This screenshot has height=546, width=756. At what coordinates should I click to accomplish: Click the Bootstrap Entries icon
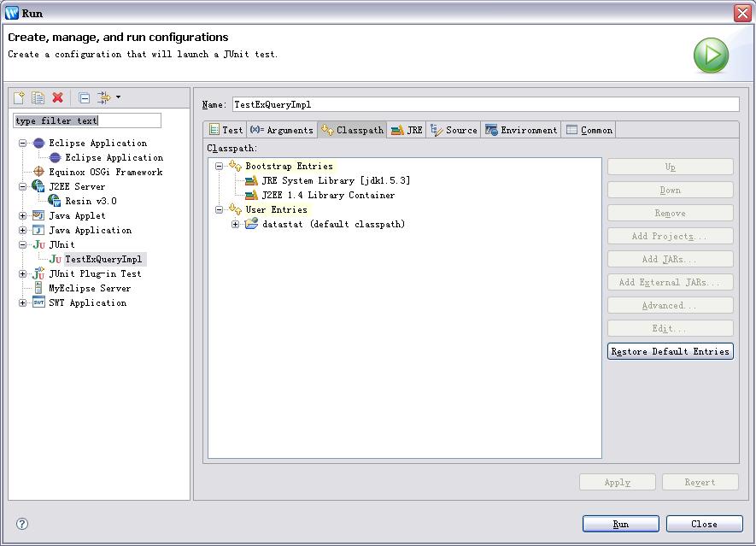pyautogui.click(x=235, y=166)
